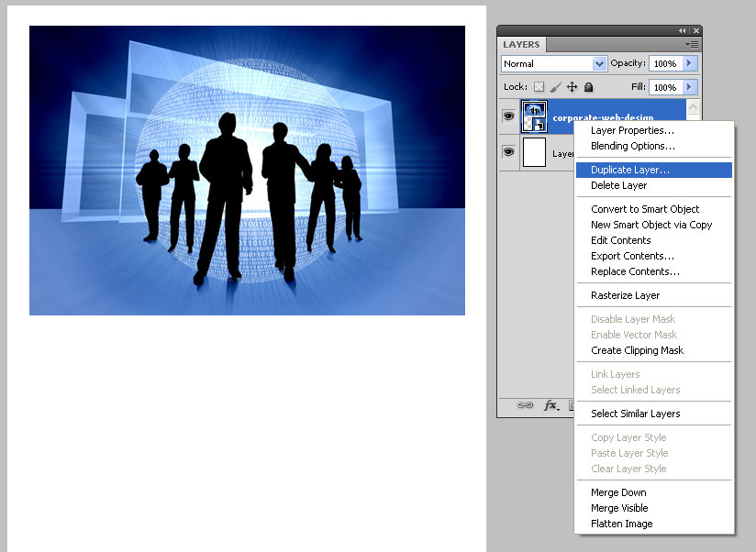Expand the Fill slider arrow

point(690,87)
